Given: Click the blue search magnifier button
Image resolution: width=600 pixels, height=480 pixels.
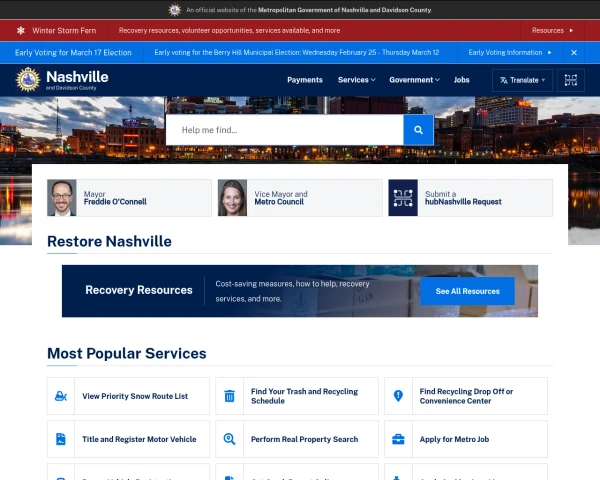Looking at the screenshot, I should [x=419, y=130].
